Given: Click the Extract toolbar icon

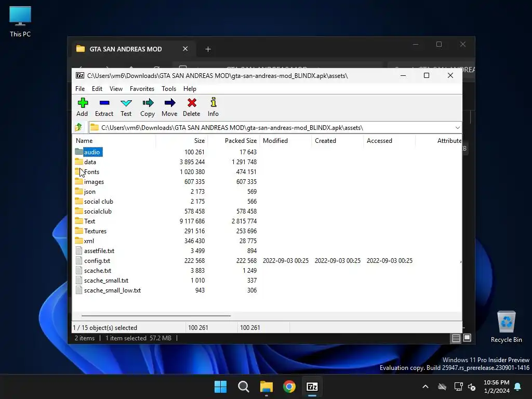Looking at the screenshot, I should (104, 103).
